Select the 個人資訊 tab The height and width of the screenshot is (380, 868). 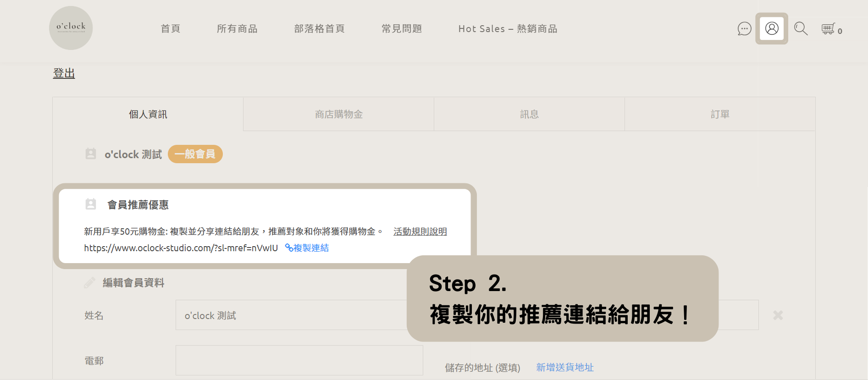148,114
